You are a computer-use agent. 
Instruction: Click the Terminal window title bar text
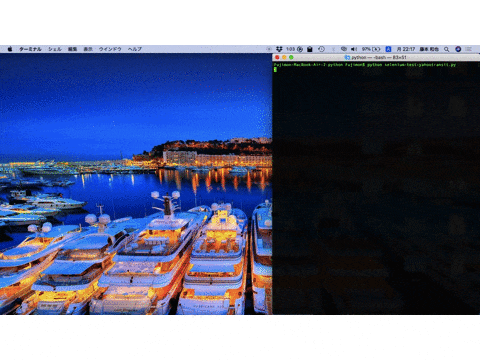(x=379, y=57)
